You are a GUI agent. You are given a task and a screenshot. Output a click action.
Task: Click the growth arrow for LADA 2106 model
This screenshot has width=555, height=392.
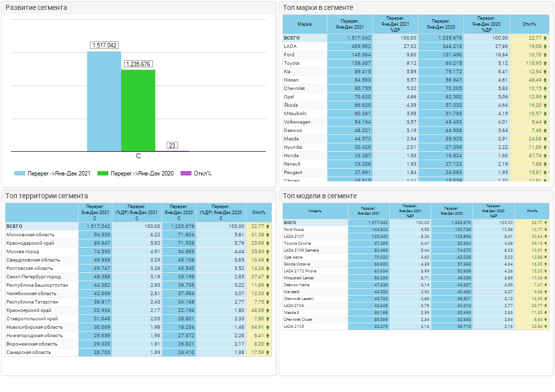[x=546, y=306]
